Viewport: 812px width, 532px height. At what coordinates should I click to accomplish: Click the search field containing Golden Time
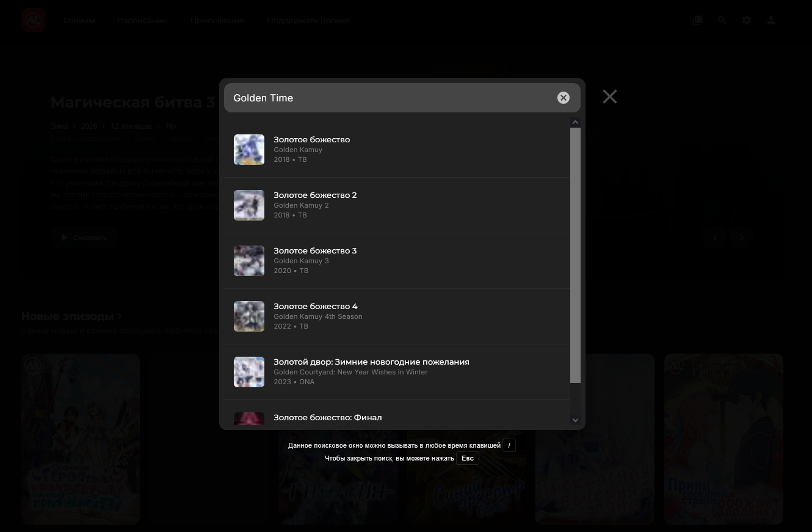click(391, 98)
